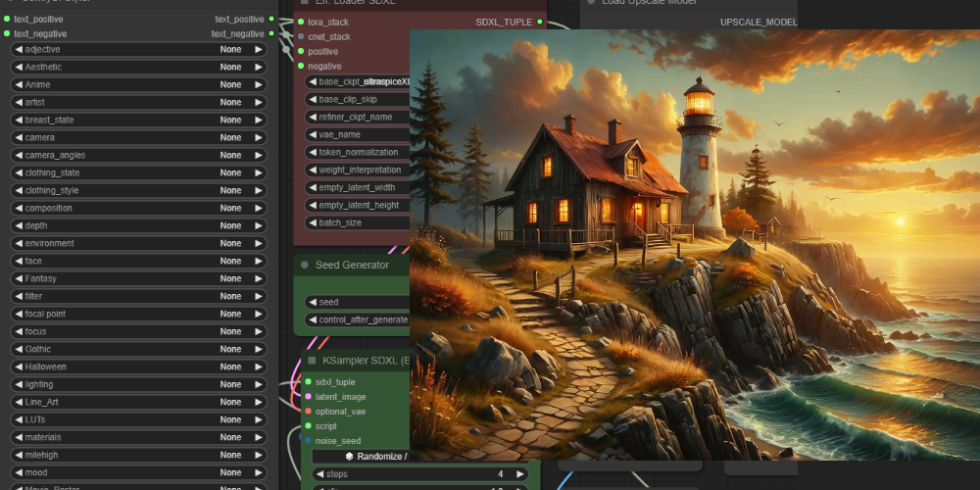Collapse the Seed Generator node using its dot
The height and width of the screenshot is (490, 980).
305,265
